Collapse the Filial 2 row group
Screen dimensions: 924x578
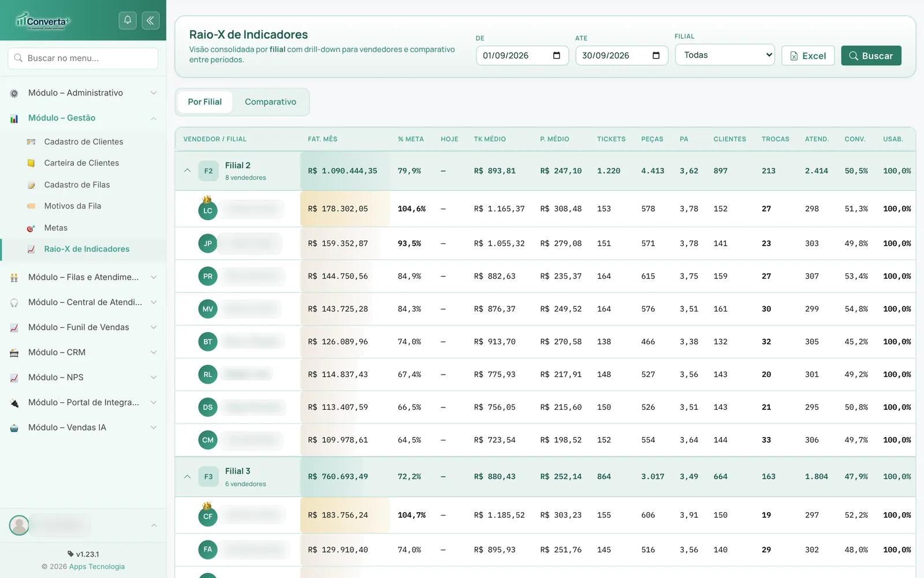(x=187, y=171)
